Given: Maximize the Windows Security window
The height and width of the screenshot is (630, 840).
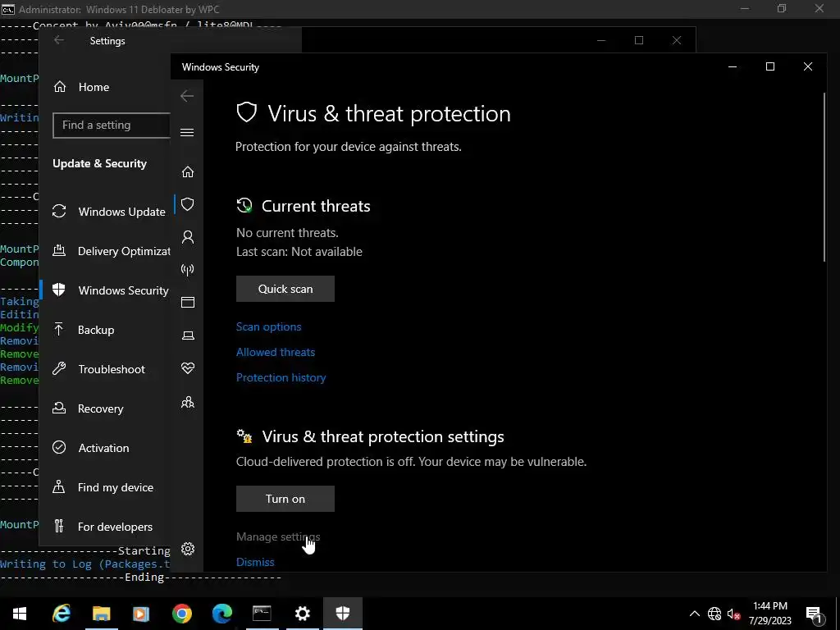Looking at the screenshot, I should pos(769,66).
